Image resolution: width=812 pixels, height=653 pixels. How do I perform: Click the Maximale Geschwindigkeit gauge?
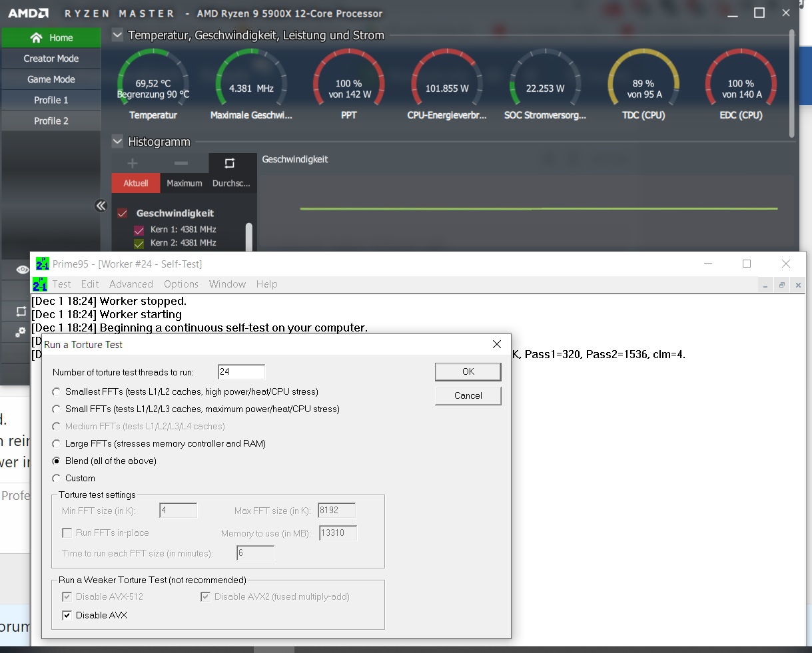click(251, 85)
